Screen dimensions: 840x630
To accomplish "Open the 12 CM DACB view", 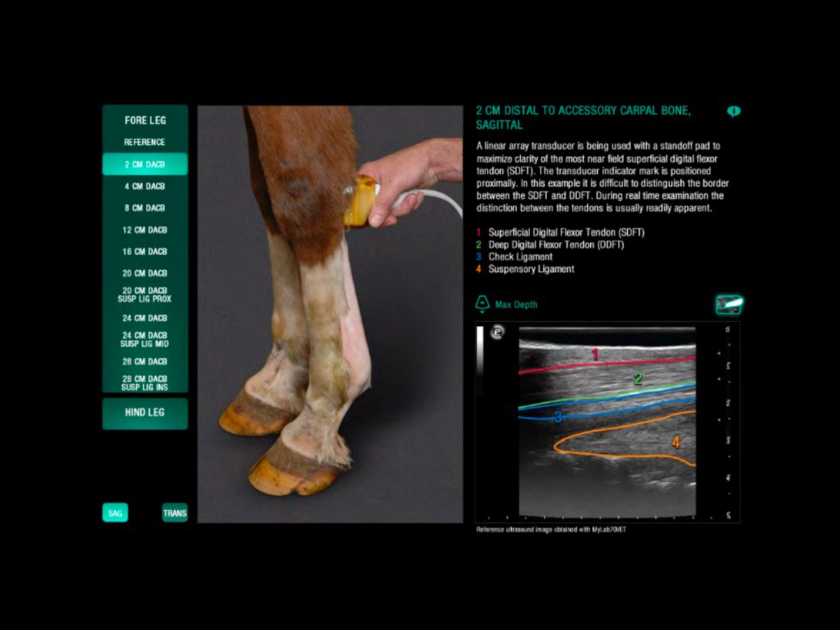I will click(145, 230).
